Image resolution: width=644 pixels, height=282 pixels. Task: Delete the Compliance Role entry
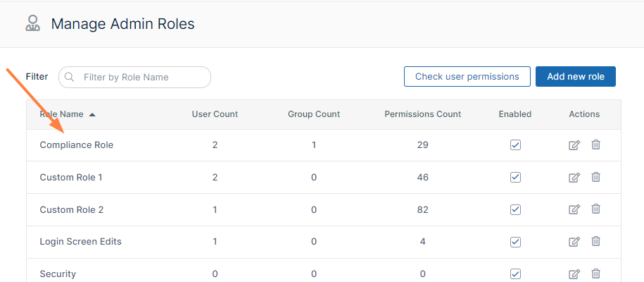click(595, 145)
